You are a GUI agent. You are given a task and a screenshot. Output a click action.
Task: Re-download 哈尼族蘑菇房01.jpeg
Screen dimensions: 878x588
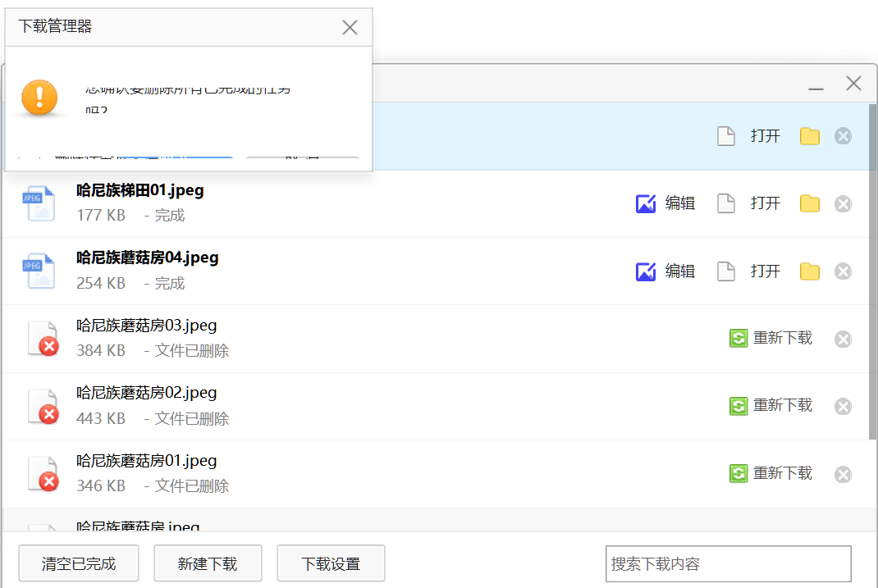(x=771, y=473)
